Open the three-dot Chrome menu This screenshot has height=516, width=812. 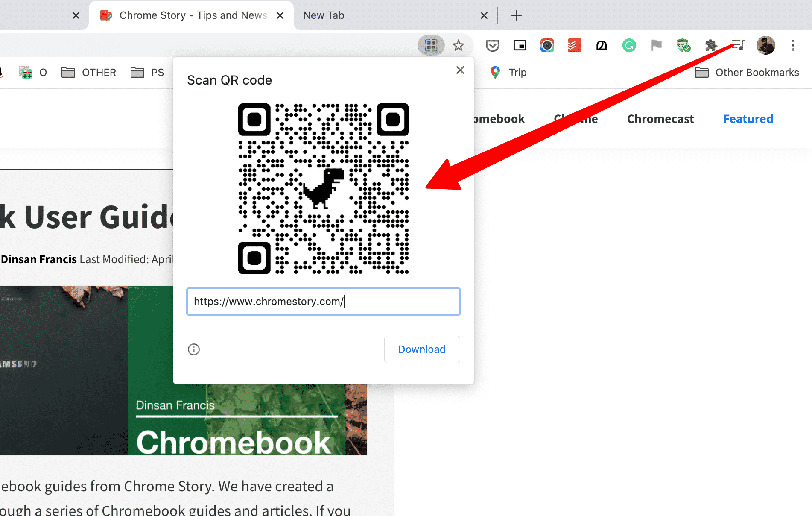pos(793,45)
